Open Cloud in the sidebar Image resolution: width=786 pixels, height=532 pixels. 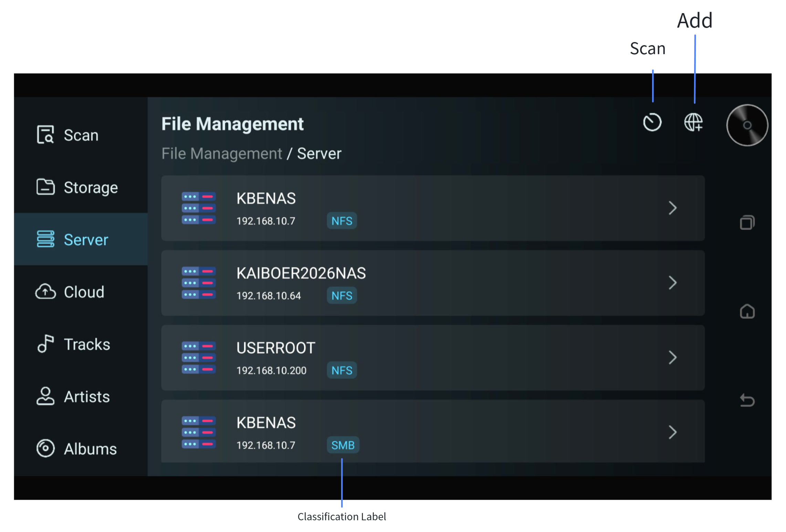pyautogui.click(x=81, y=292)
